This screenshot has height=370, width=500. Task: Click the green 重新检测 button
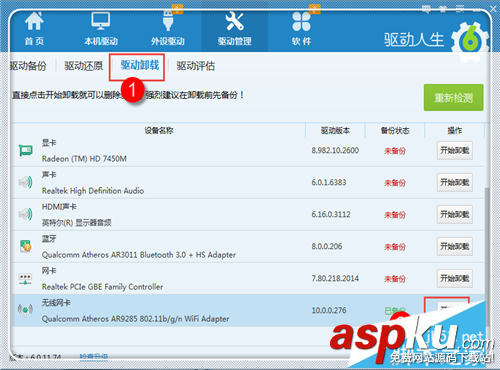453,97
